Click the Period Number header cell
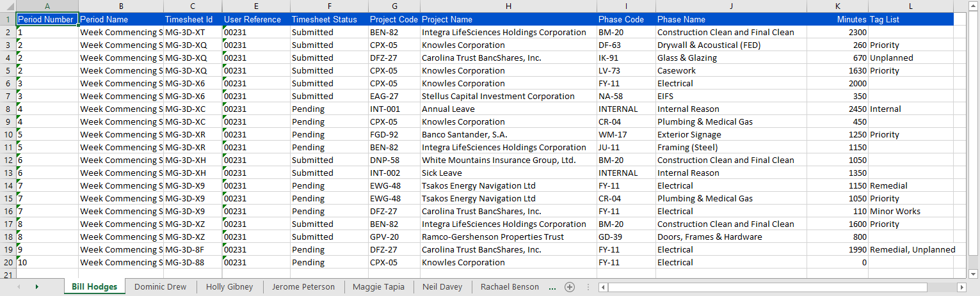Screen dimensions: 980x296 pos(47,19)
